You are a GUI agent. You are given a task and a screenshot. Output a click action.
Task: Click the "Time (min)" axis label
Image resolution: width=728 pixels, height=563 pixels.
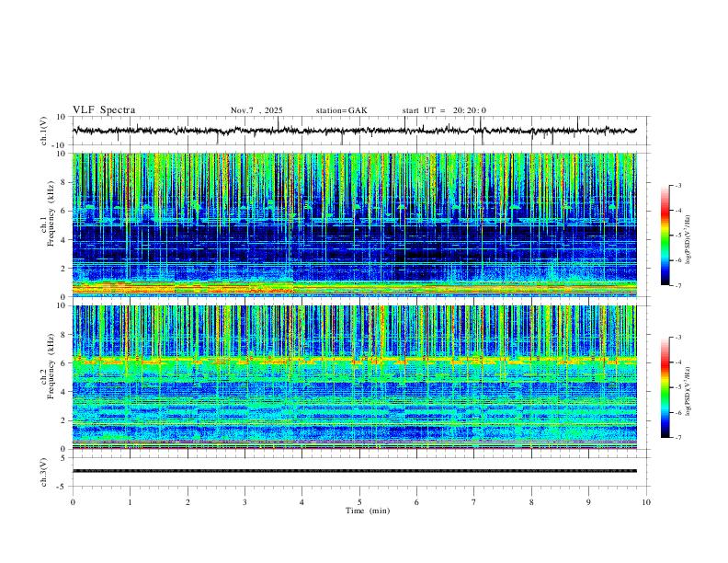click(x=368, y=511)
